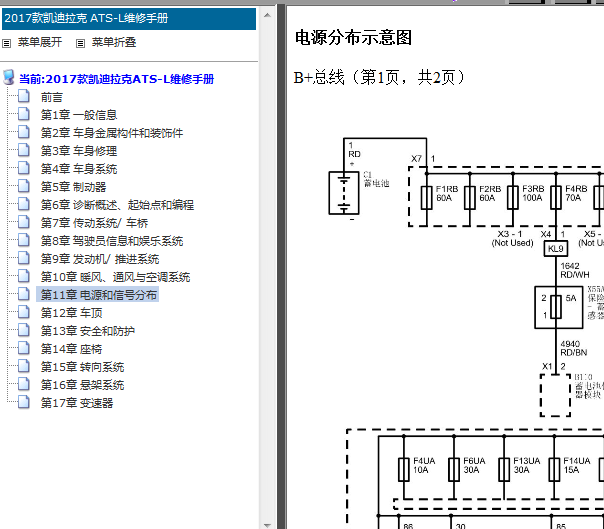Click the blue header 2017款凯迪拉克 ATS-L维修手册
Screen dimensions: 604x529
pos(129,18)
